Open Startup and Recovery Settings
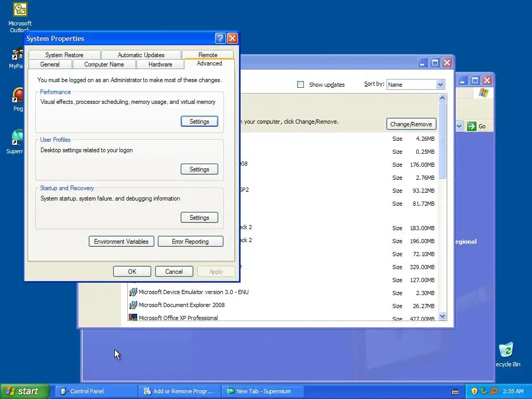This screenshot has height=399, width=532. [199, 218]
